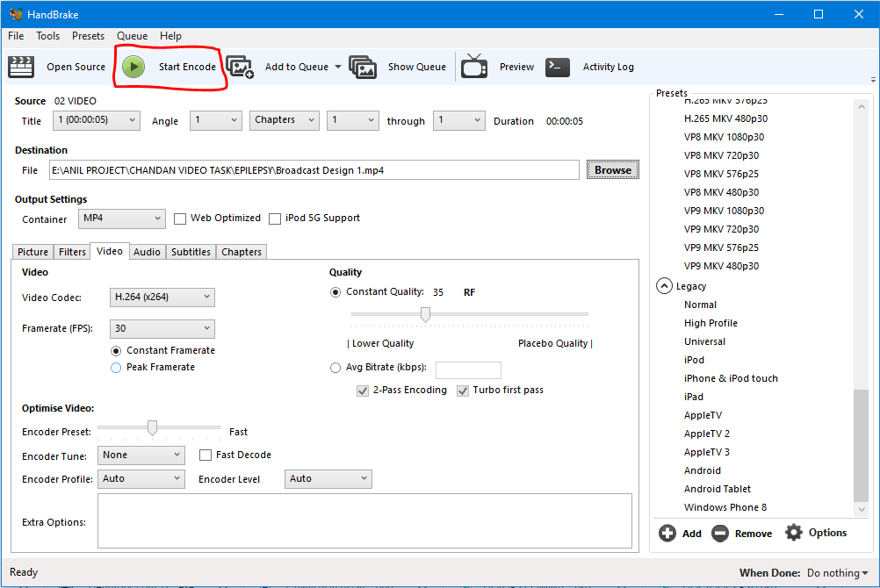Open the Encoder Level dropdown
This screenshot has height=588, width=880.
(328, 478)
